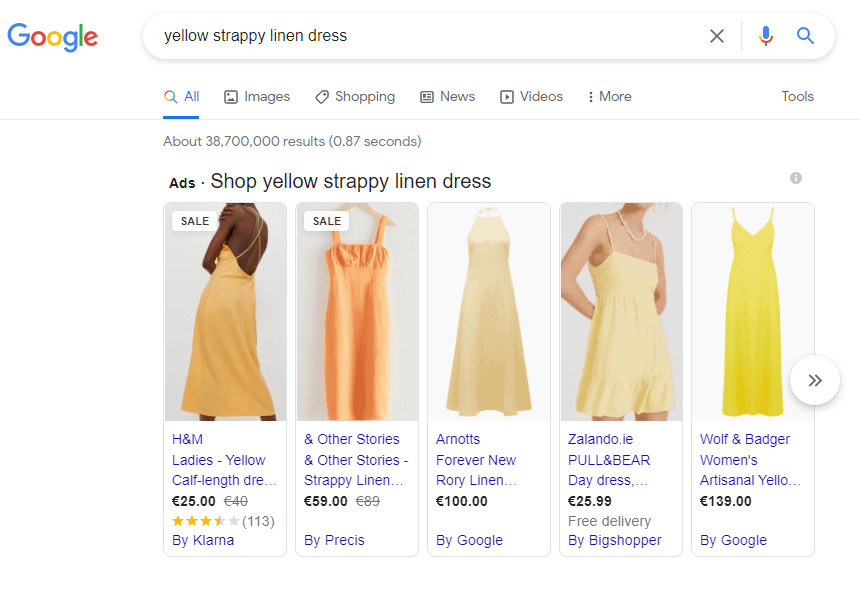
Task: Click the By Precis link
Action: pos(334,541)
